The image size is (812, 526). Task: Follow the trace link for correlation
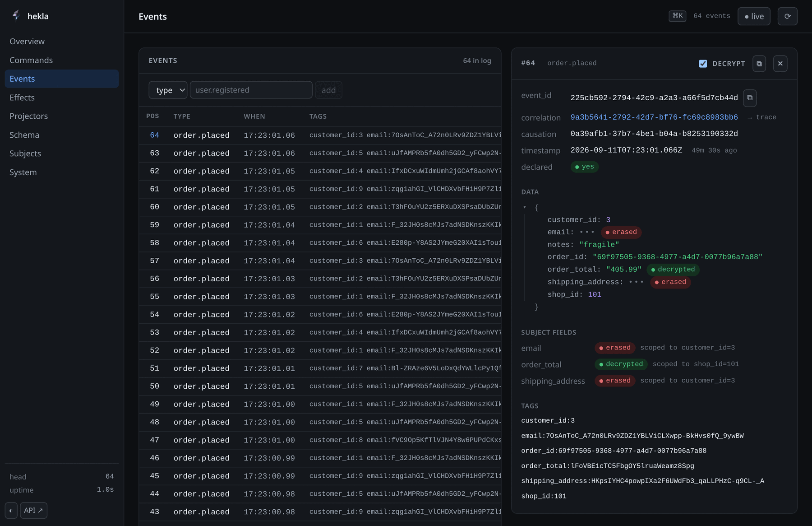762,117
